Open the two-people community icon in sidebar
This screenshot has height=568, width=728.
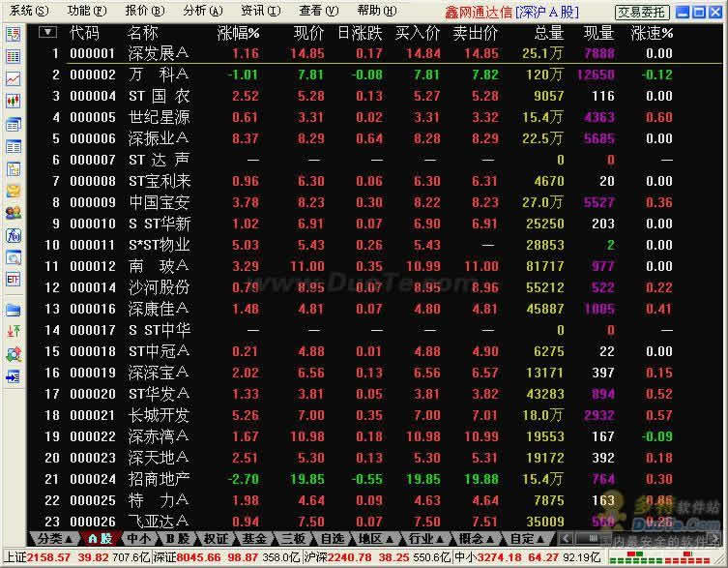click(x=13, y=213)
